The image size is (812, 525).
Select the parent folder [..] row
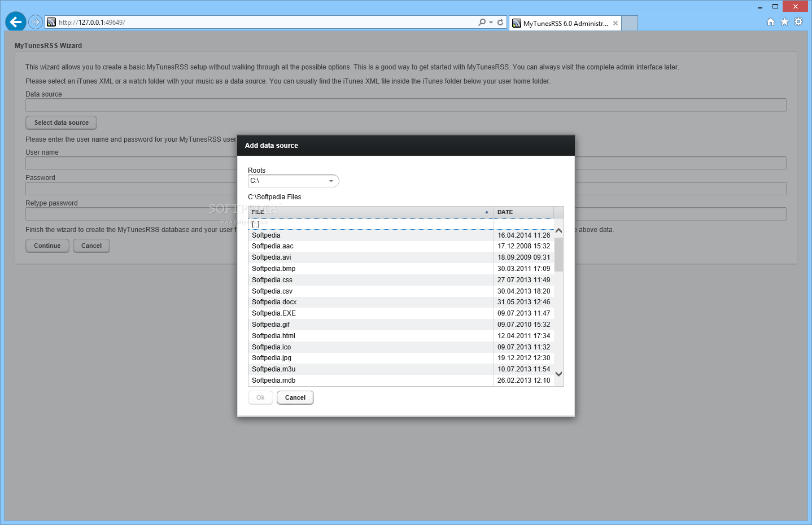point(401,224)
